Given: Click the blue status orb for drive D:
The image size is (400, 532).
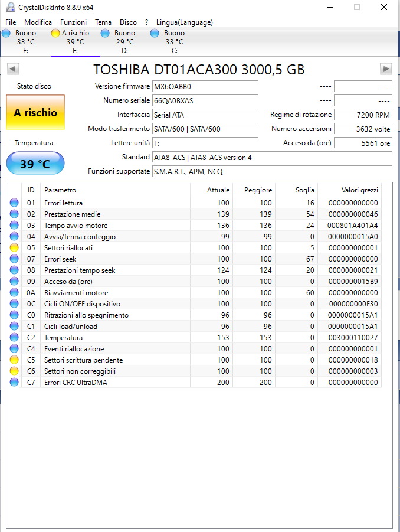Looking at the screenshot, I should [x=105, y=33].
